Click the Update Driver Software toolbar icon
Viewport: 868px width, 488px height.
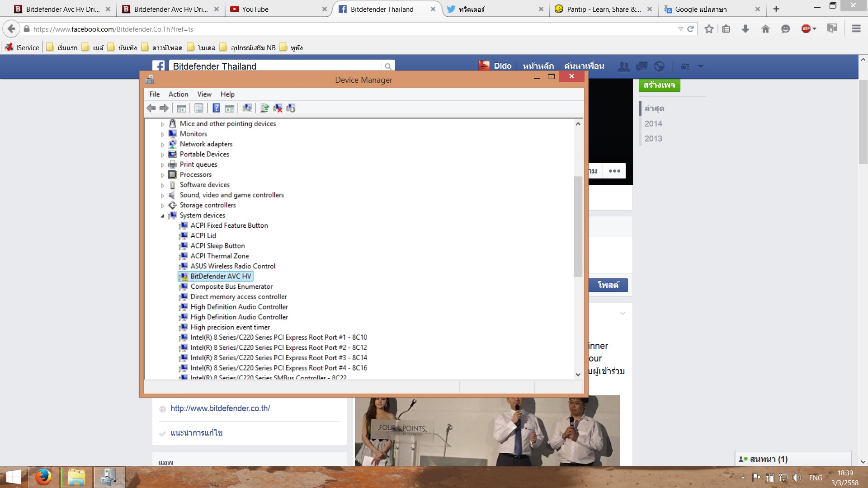(264, 108)
